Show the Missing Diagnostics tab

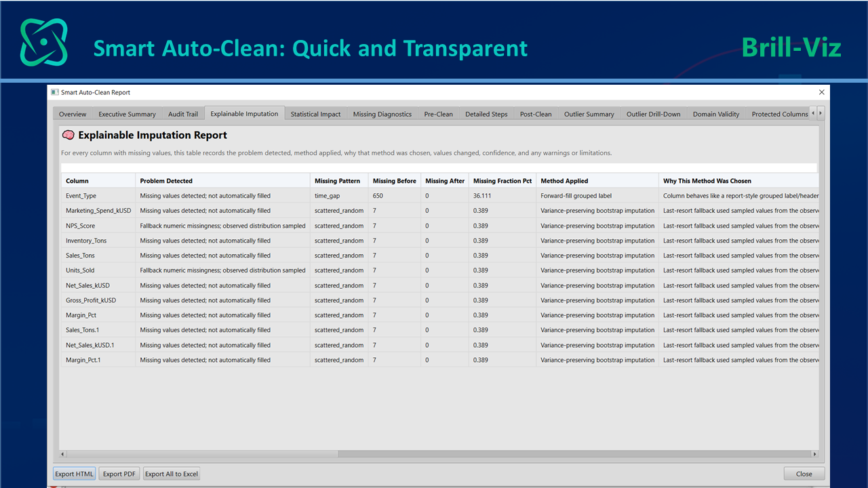click(x=382, y=114)
